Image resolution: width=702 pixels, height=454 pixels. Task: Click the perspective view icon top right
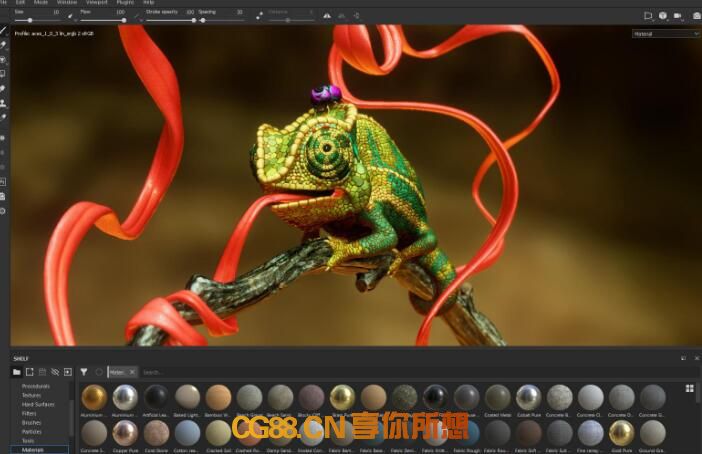click(648, 16)
